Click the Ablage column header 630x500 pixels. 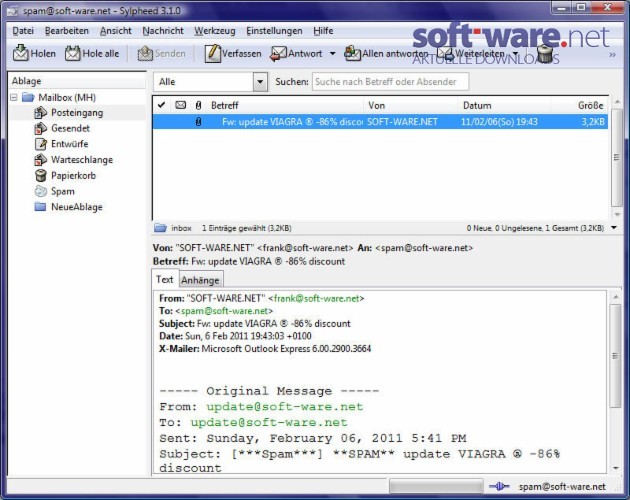pyautogui.click(x=77, y=81)
